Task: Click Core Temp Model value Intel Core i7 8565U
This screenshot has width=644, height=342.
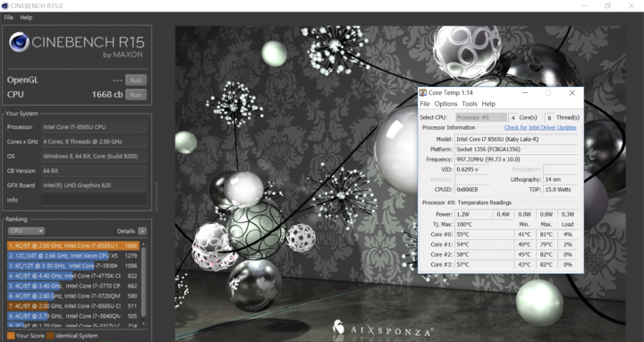Action: tap(516, 140)
